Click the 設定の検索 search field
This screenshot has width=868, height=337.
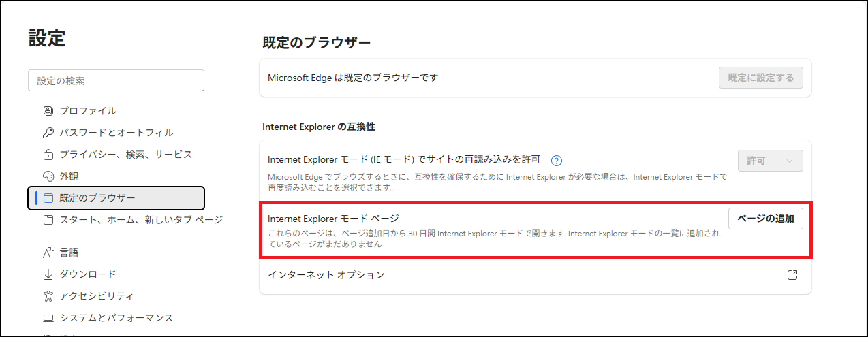[116, 80]
